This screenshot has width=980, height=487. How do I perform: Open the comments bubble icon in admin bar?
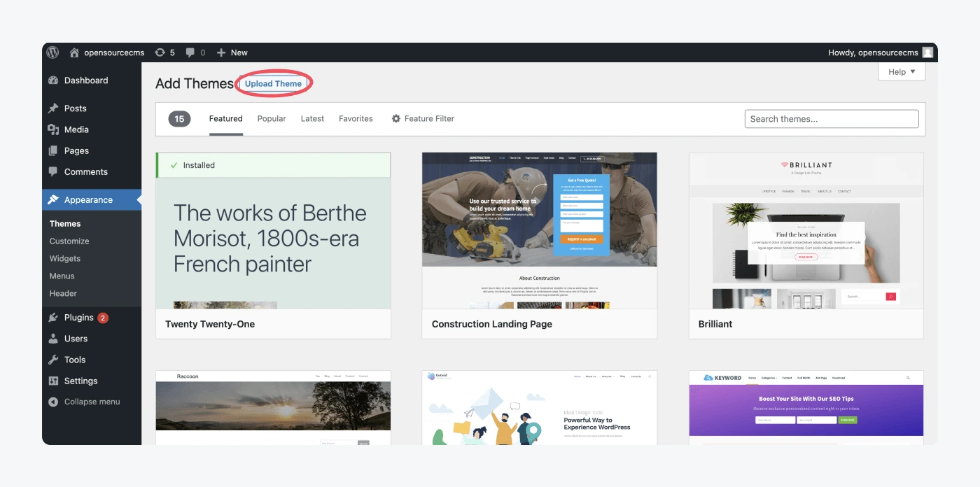190,52
